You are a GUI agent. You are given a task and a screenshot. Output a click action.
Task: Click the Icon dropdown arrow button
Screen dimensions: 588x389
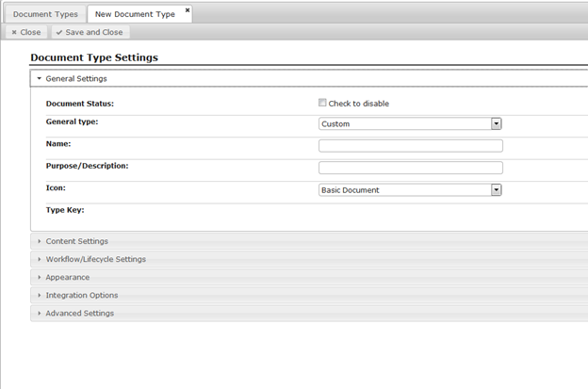click(x=496, y=190)
